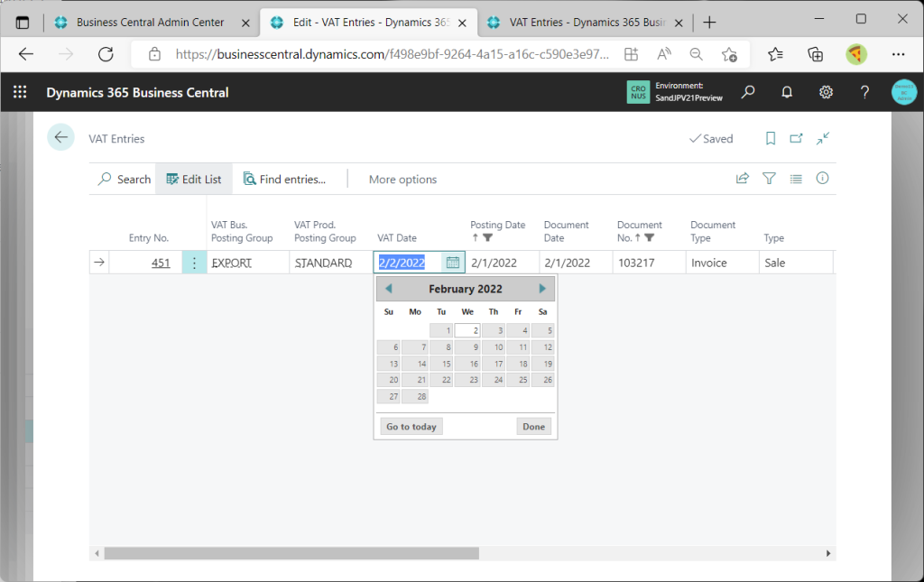Bookmark this VAT Entries page
This screenshot has height=582, width=924.
[x=771, y=138]
